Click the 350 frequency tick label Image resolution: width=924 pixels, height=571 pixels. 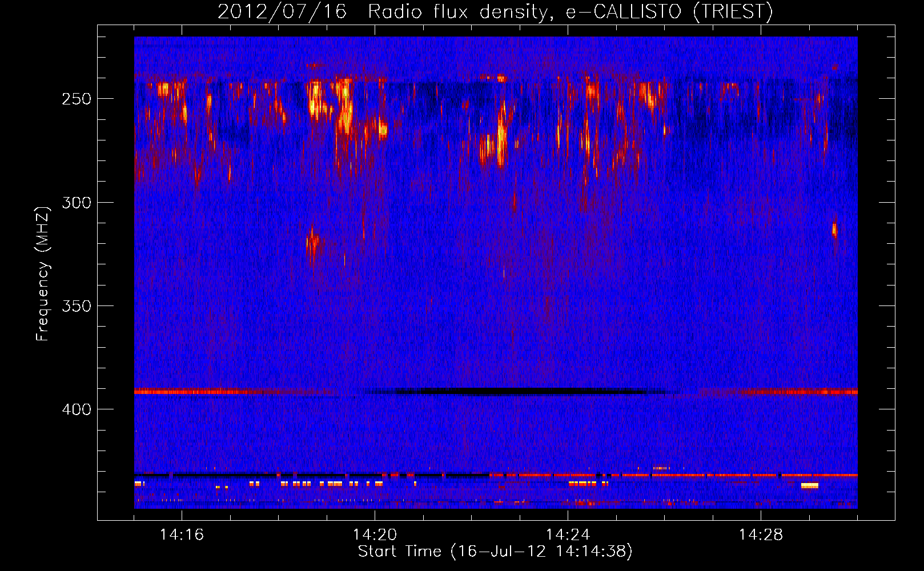coord(77,306)
